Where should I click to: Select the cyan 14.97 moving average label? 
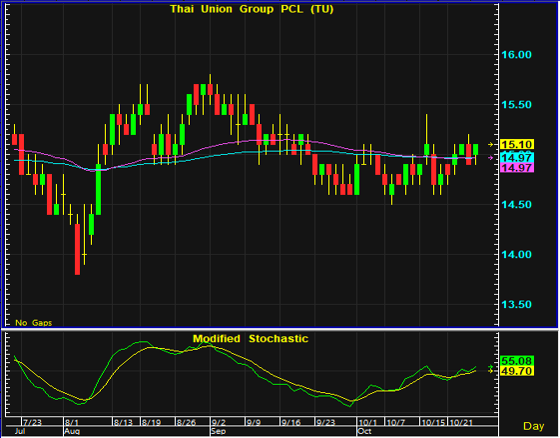[x=517, y=157]
